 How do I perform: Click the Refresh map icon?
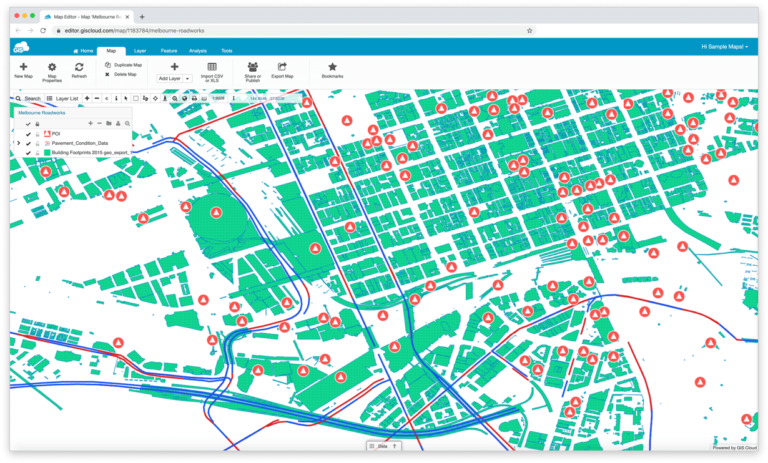[x=79, y=67]
